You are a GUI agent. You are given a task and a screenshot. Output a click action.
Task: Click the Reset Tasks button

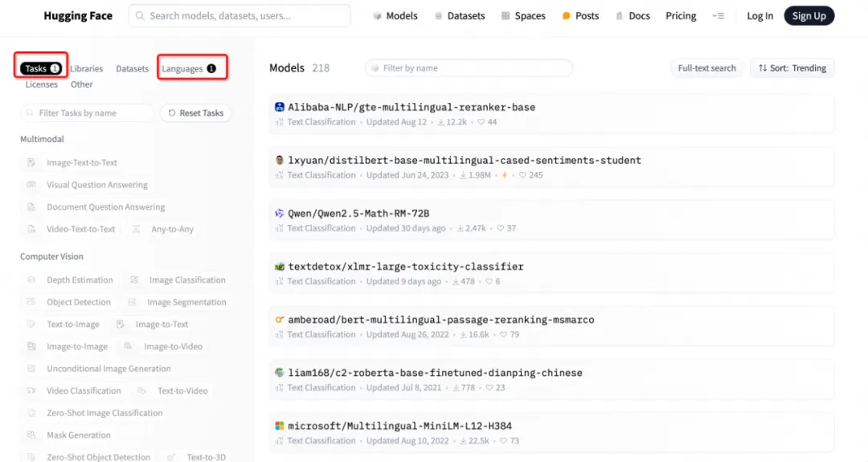[195, 112]
